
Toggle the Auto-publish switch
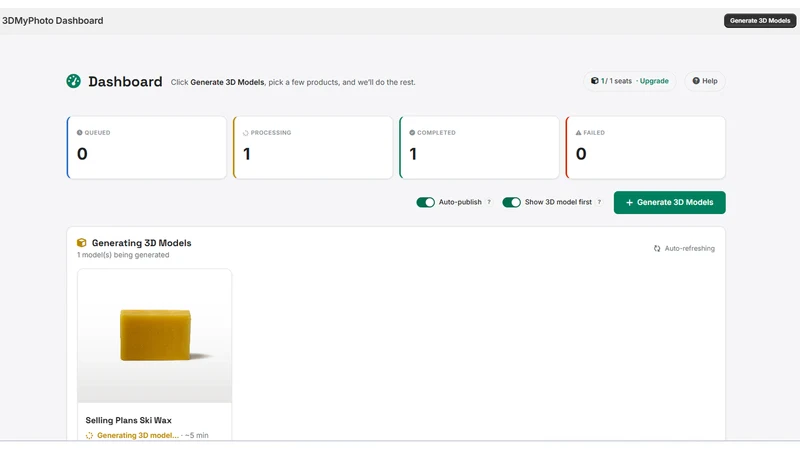click(x=426, y=203)
